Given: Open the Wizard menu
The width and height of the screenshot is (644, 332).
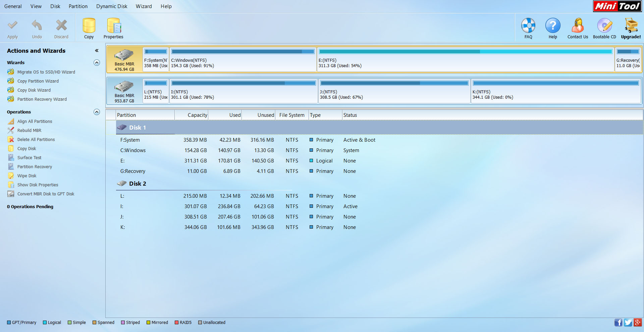Looking at the screenshot, I should 144,6.
